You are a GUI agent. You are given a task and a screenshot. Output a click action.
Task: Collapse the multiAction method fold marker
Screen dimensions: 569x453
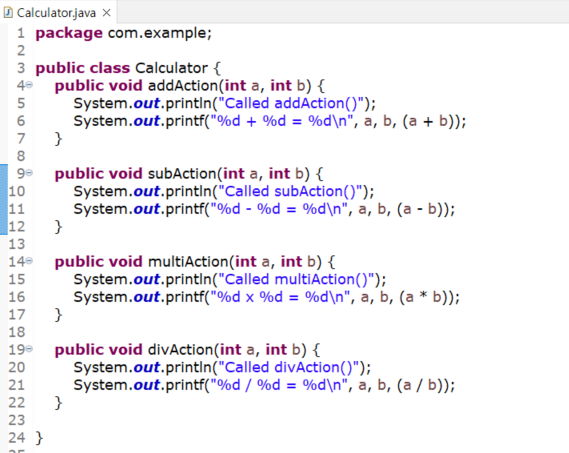[x=29, y=261]
